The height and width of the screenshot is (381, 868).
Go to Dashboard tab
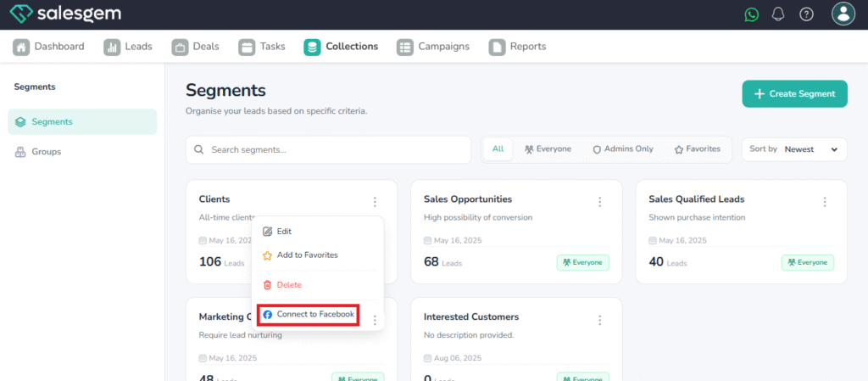tap(48, 47)
